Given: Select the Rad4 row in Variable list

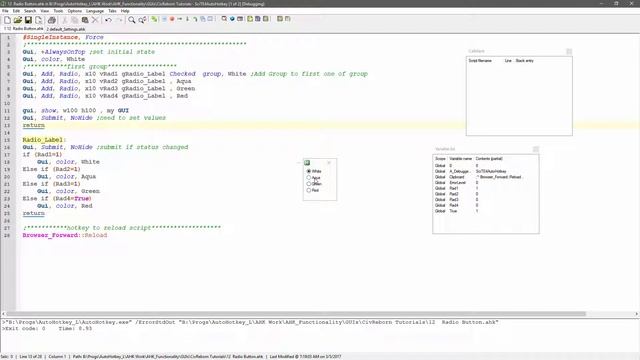Looking at the screenshot, I should [x=485, y=205].
